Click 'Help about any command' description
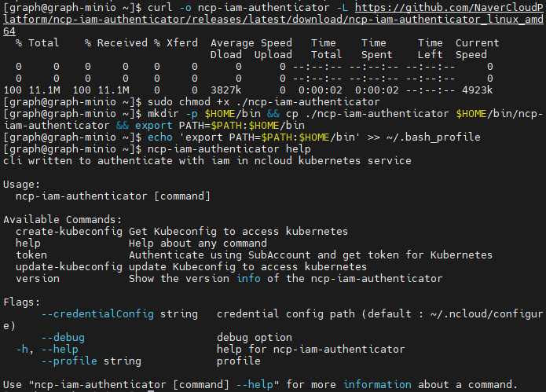The image size is (546, 392). tap(198, 244)
